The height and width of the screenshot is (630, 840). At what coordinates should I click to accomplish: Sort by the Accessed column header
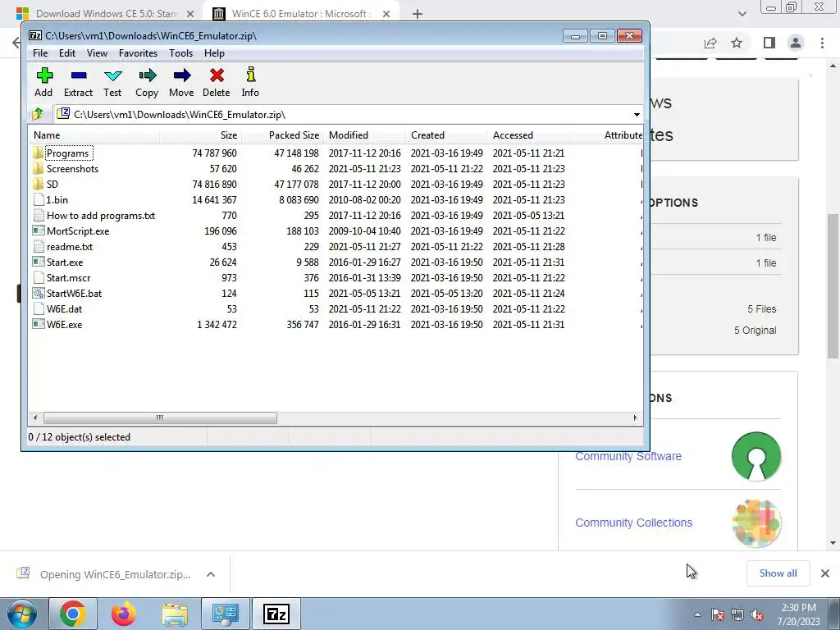528,135
